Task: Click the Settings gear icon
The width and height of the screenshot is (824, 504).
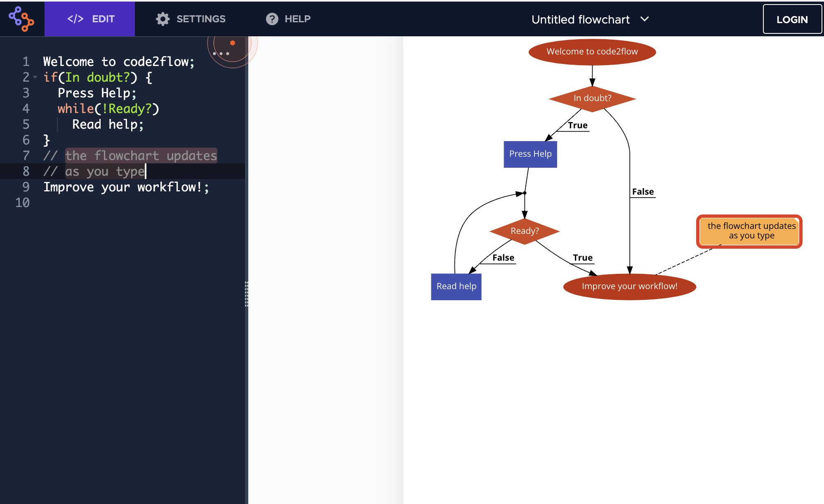Action: [x=162, y=19]
